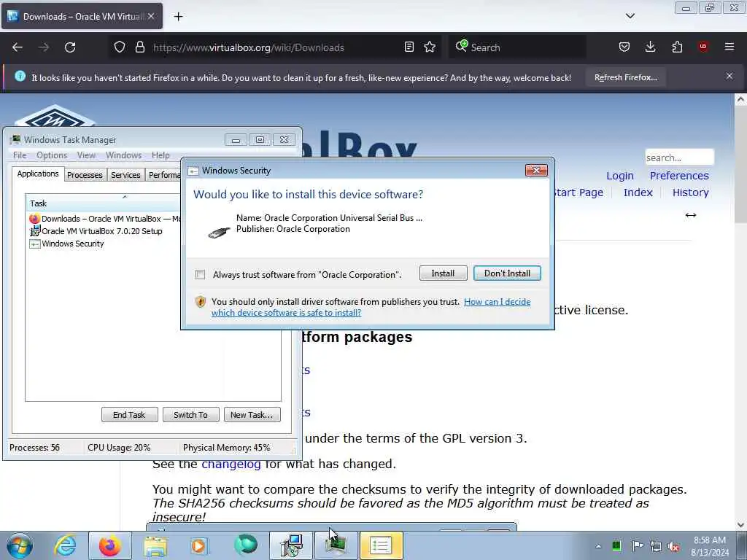747x560 pixels.
Task: Go back with the Firefox back arrow
Action: (x=18, y=47)
